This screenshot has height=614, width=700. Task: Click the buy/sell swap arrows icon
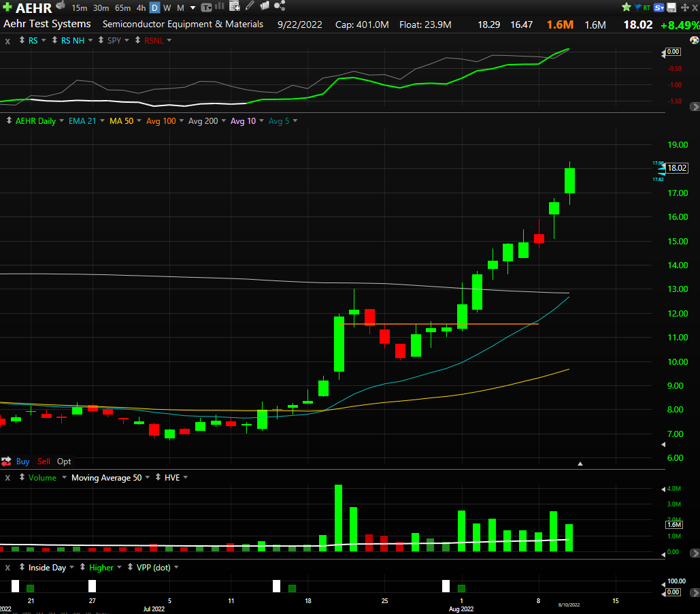[x=6, y=462]
